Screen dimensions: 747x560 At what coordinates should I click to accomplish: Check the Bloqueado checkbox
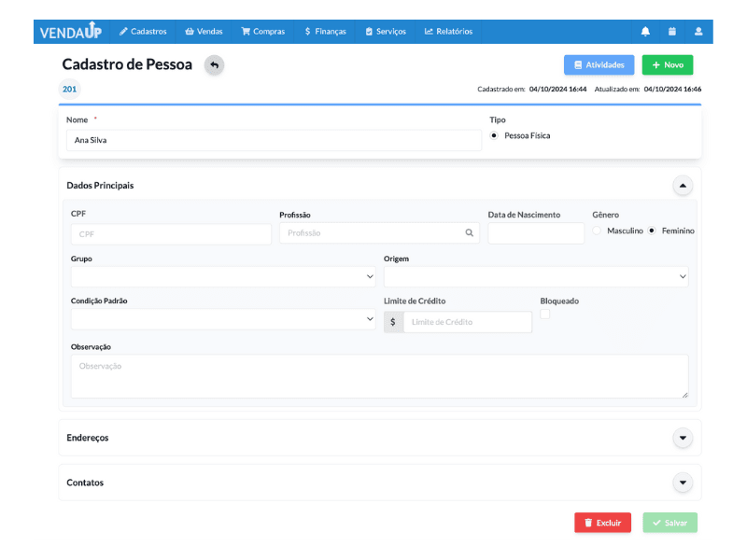(545, 315)
